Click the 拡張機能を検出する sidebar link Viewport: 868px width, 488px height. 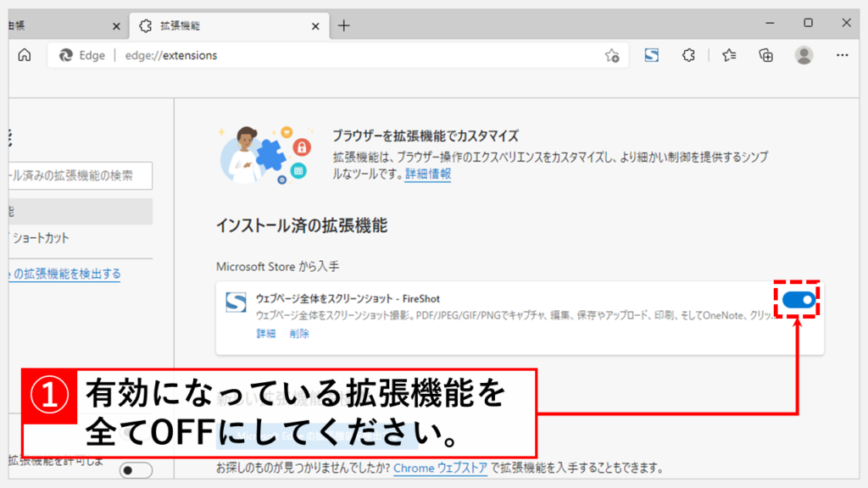[x=64, y=274]
